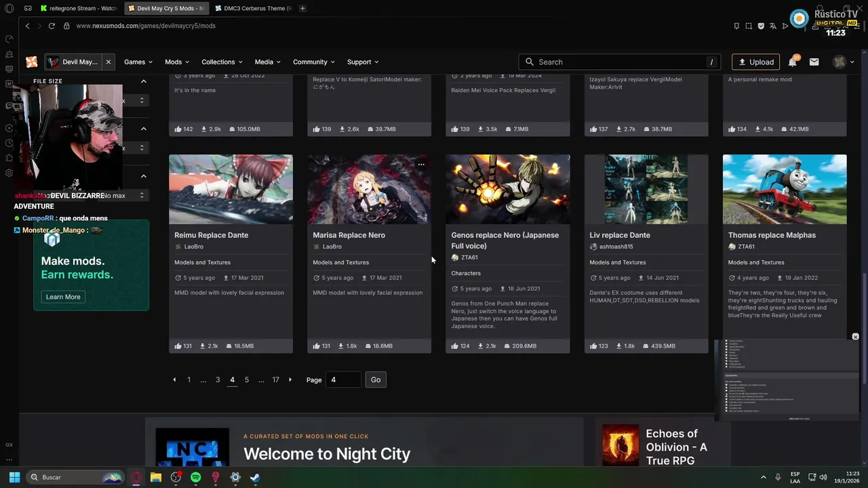Open the Games dropdown menu

click(138, 62)
